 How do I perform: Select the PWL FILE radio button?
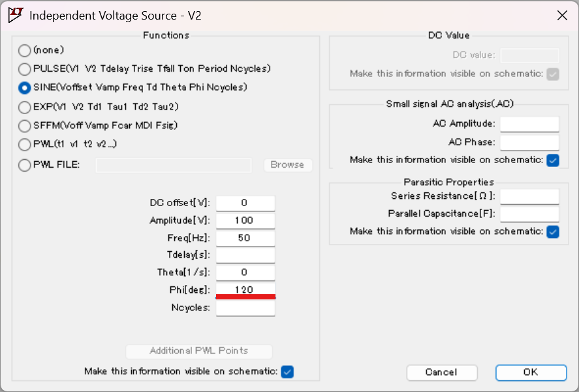(x=24, y=165)
